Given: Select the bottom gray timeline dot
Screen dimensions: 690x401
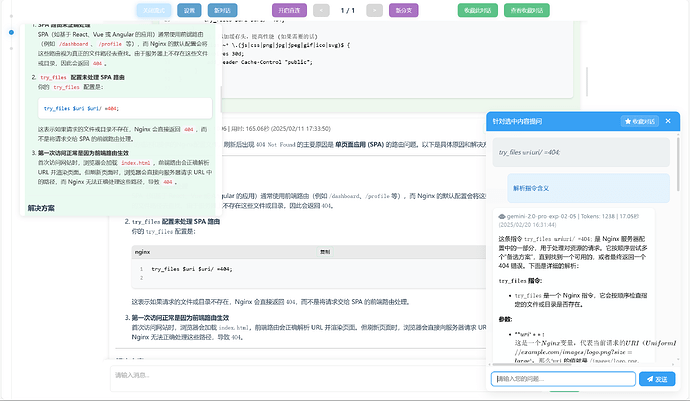Looking at the screenshot, I should [x=11, y=48].
